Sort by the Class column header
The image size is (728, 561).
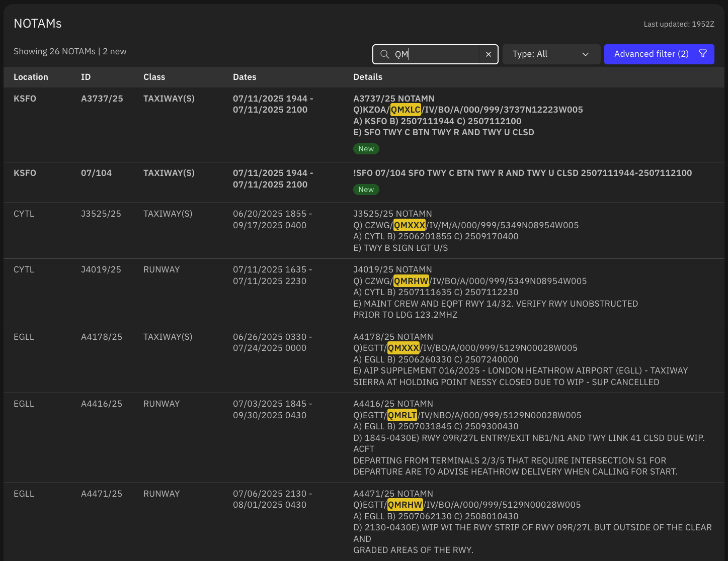pos(154,77)
